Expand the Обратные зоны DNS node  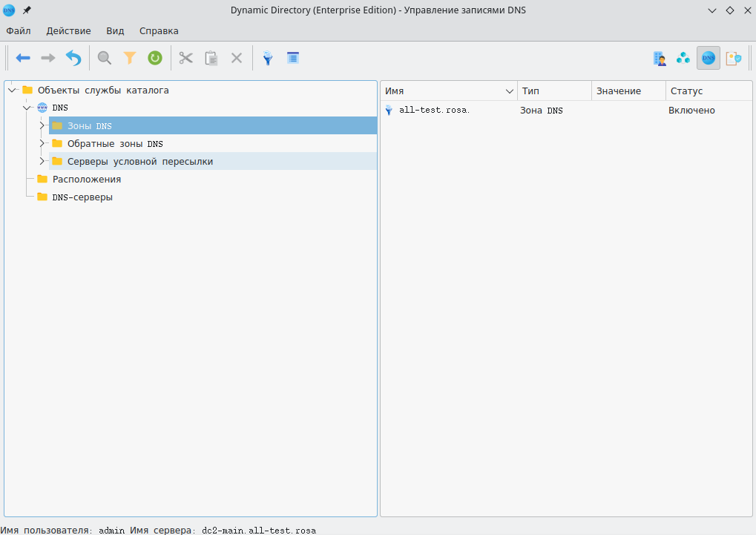(x=43, y=144)
